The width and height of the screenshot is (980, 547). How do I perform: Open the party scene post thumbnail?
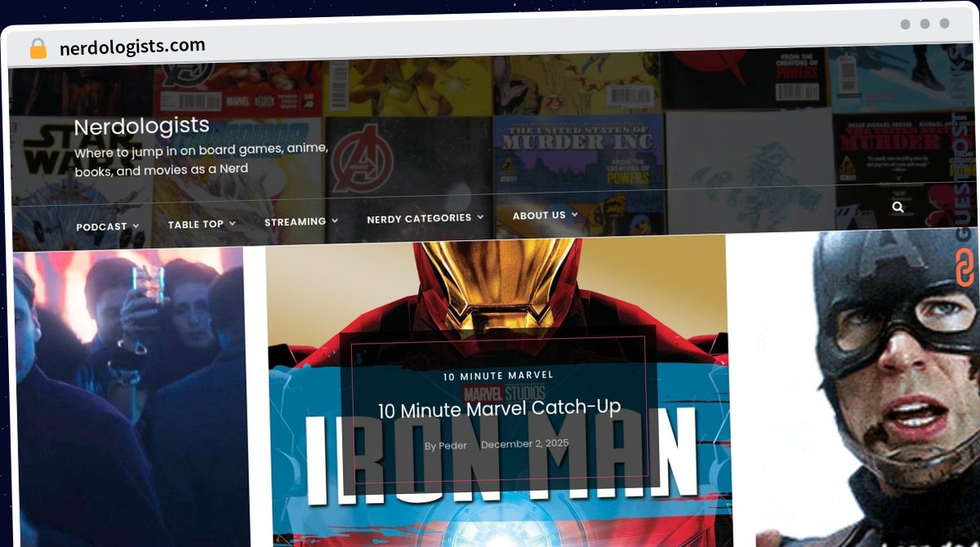(131, 396)
